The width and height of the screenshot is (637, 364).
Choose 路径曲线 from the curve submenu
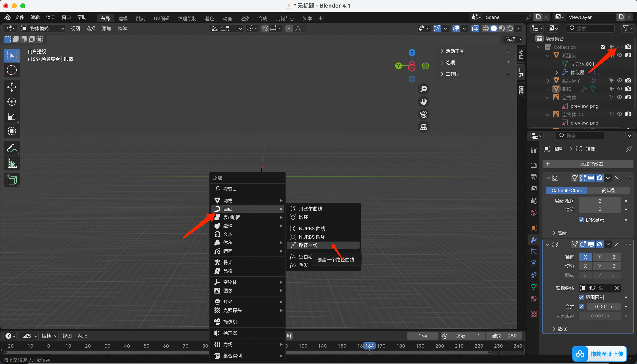(308, 246)
